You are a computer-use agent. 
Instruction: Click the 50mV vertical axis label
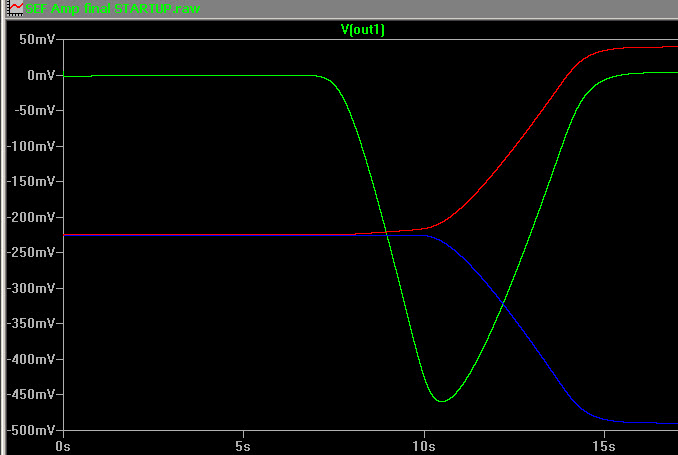tap(37, 39)
